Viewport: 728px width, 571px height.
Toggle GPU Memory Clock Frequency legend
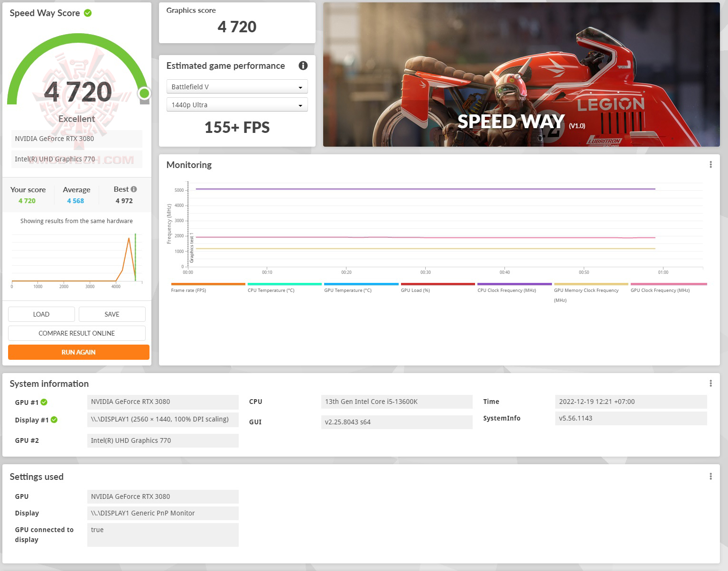coord(591,293)
